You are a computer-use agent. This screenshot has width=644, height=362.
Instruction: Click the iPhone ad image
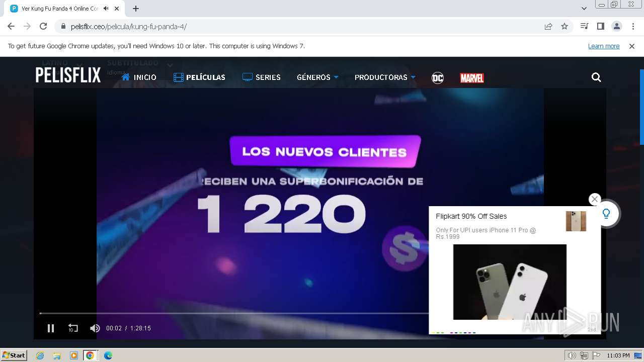(510, 282)
